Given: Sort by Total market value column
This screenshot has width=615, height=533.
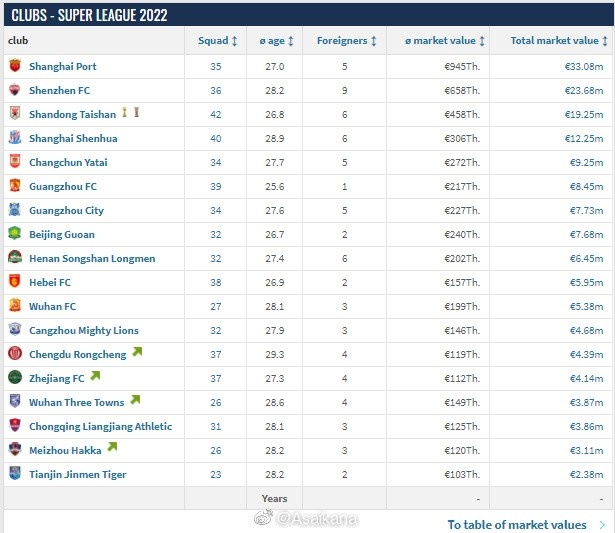Looking at the screenshot, I should (x=559, y=41).
